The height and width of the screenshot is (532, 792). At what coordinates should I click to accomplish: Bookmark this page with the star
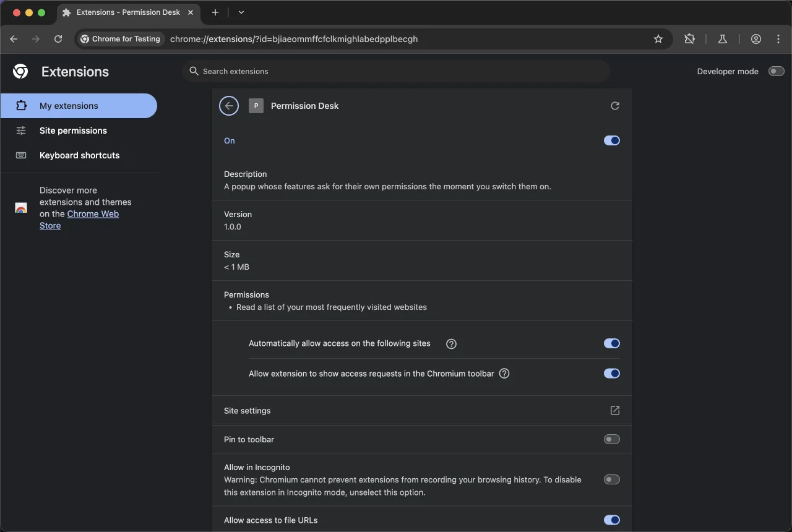pyautogui.click(x=658, y=39)
